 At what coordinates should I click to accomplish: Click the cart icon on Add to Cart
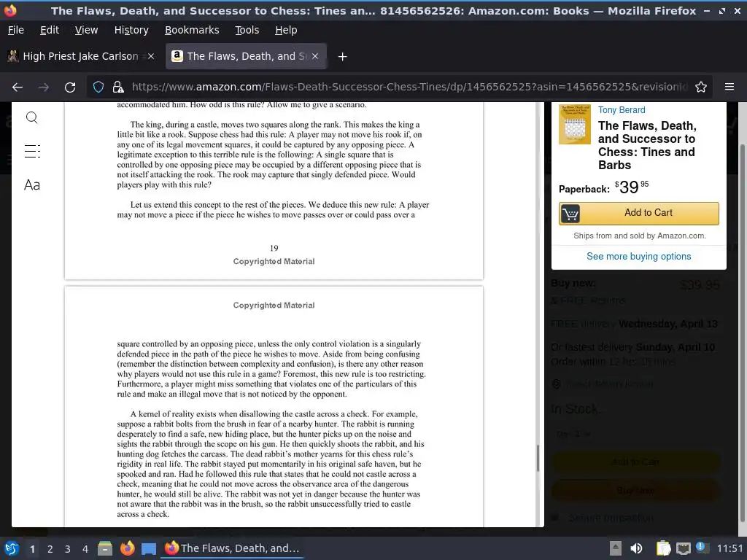(x=570, y=214)
